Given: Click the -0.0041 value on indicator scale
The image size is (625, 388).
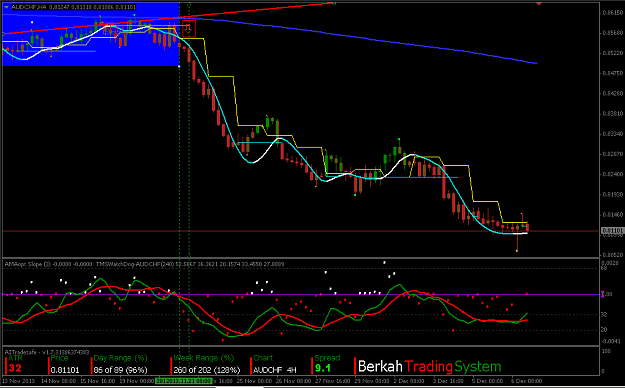Looking at the screenshot, I should 611,341.
